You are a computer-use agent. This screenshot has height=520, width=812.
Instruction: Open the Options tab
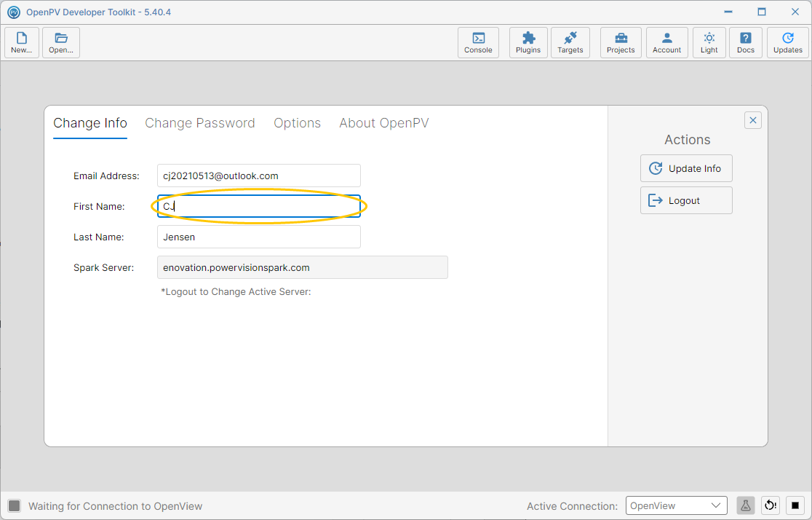298,123
